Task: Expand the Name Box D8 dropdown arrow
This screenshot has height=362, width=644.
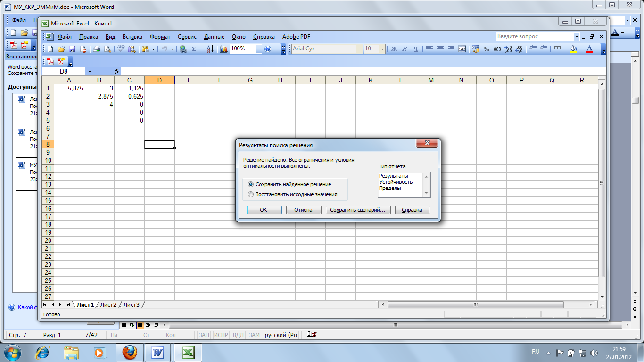Action: point(90,71)
